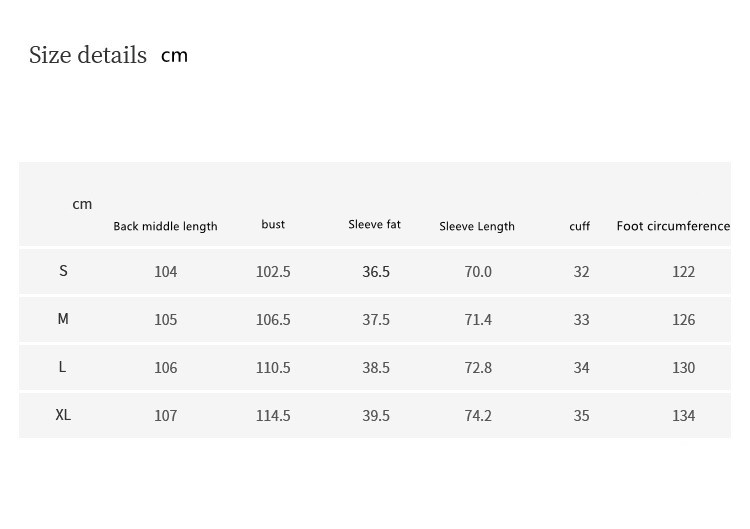
Task: Select the 114.5 bust value for XL
Action: click(x=273, y=416)
